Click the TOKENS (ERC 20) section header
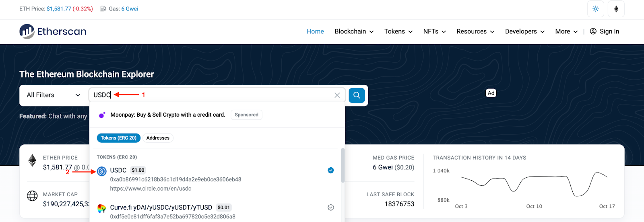The width and height of the screenshot is (644, 222). (x=117, y=157)
